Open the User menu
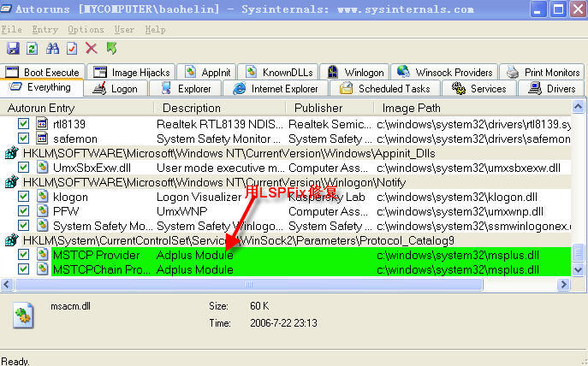Screen dimensions: 588x366 124,29
